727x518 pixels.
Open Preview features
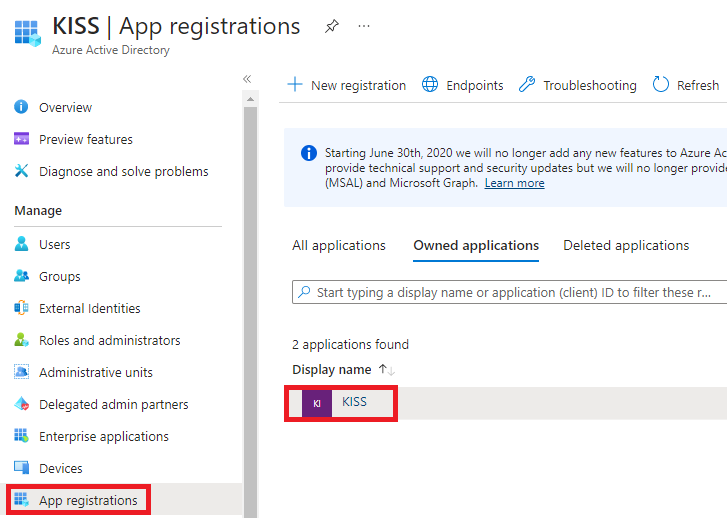(86, 140)
